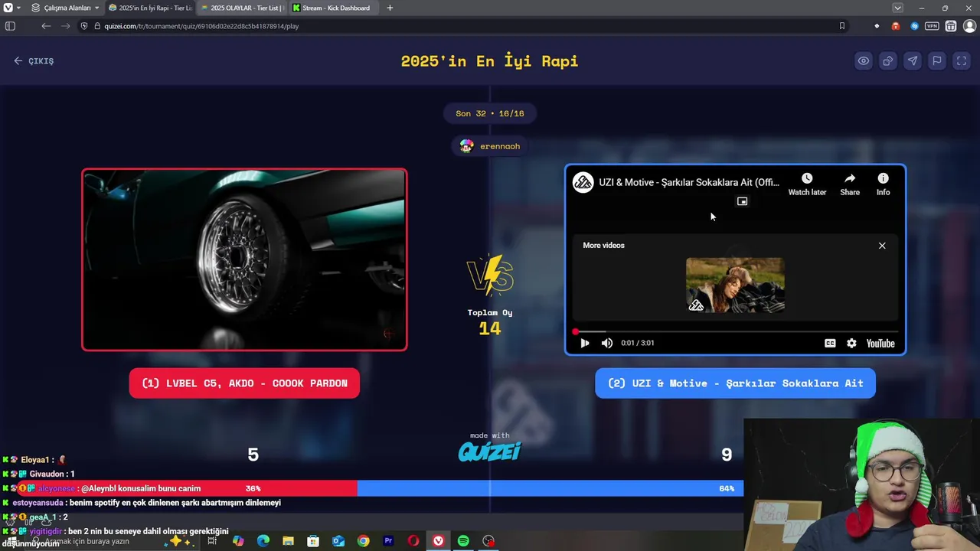Mute the YouTube video volume
This screenshot has width=980, height=551.
click(x=607, y=343)
